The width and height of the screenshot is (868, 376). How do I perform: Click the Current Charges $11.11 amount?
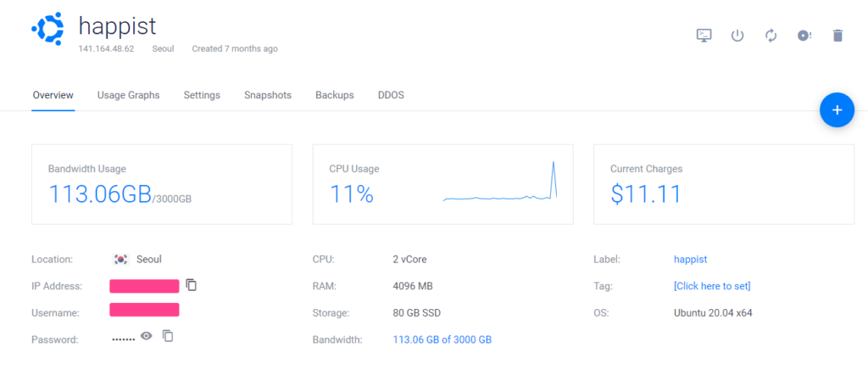point(646,194)
